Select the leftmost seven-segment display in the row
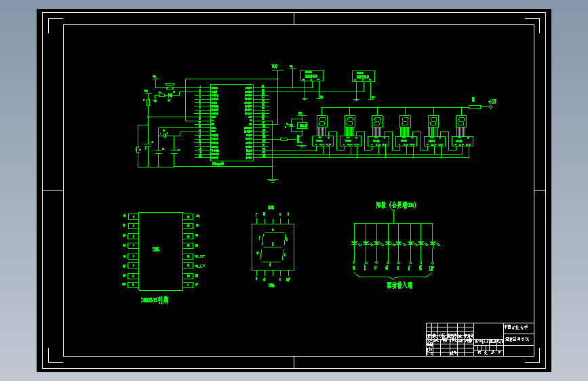The width and height of the screenshot is (588, 381). click(x=322, y=121)
